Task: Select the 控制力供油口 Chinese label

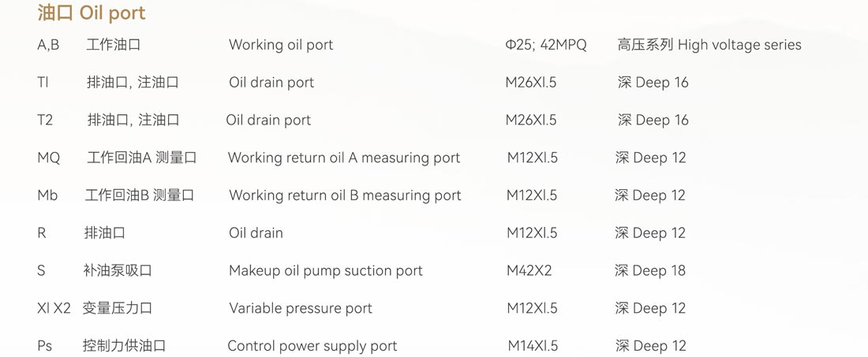Action: [x=124, y=346]
